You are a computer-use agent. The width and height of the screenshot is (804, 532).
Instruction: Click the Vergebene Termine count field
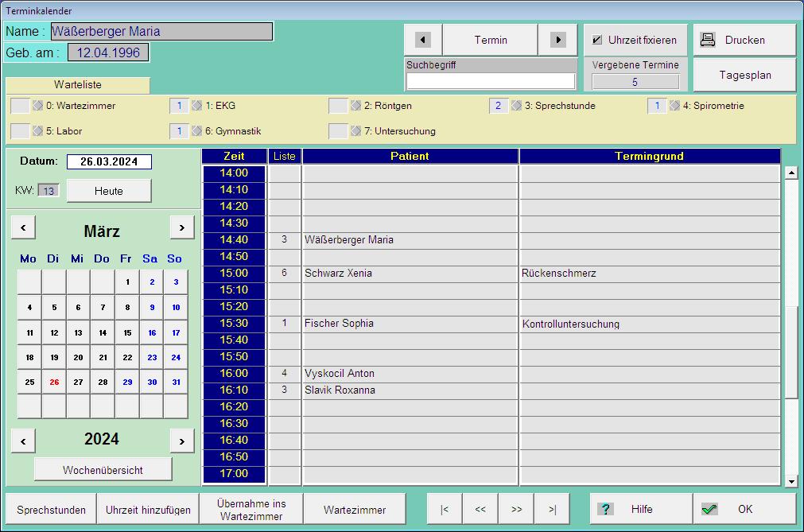(635, 82)
